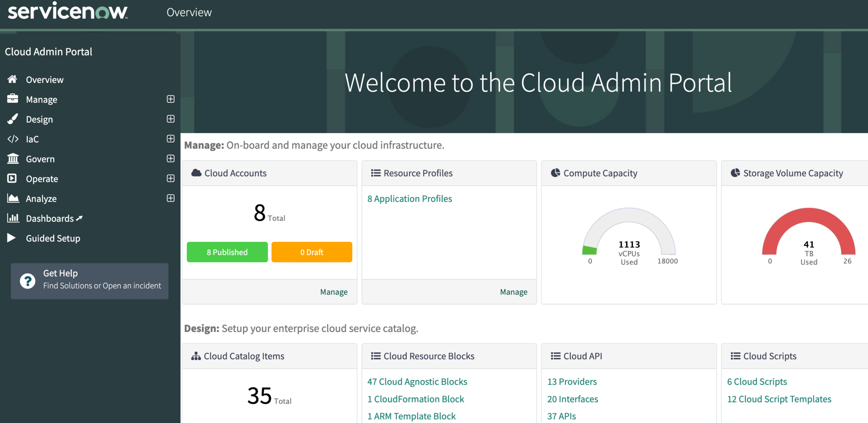The width and height of the screenshot is (868, 423).
Task: Click the Guided Setup play icon
Action: [12, 237]
